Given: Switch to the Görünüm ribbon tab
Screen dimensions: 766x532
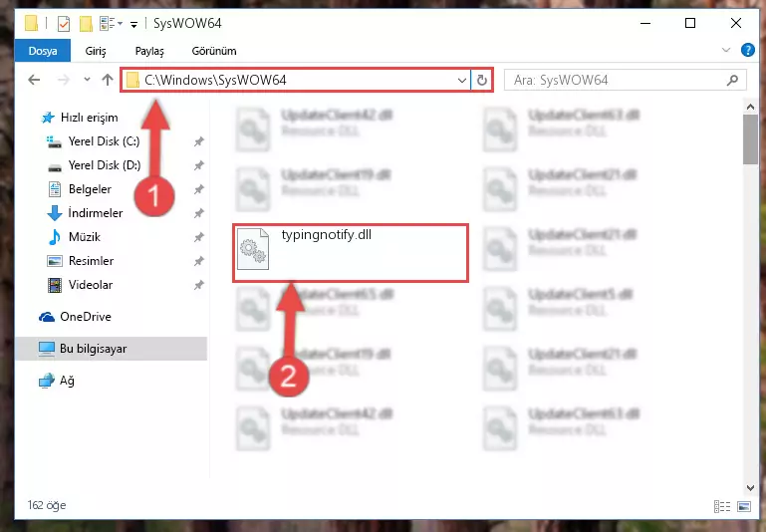Looking at the screenshot, I should coord(214,51).
